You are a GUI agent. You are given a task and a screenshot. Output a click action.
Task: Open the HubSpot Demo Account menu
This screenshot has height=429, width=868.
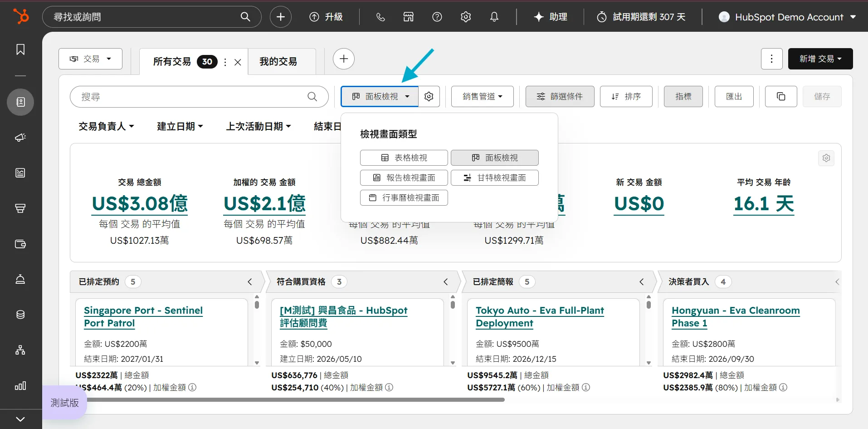coord(787,17)
